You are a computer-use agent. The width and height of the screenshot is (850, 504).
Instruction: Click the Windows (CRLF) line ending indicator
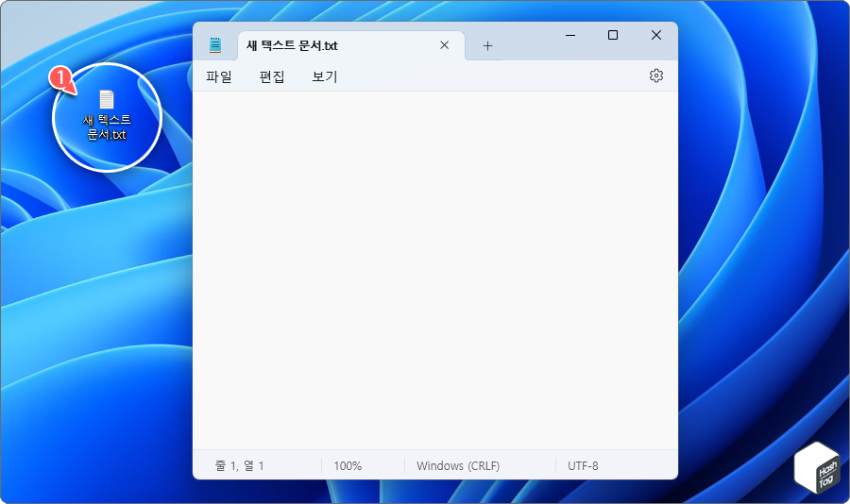pyautogui.click(x=458, y=465)
